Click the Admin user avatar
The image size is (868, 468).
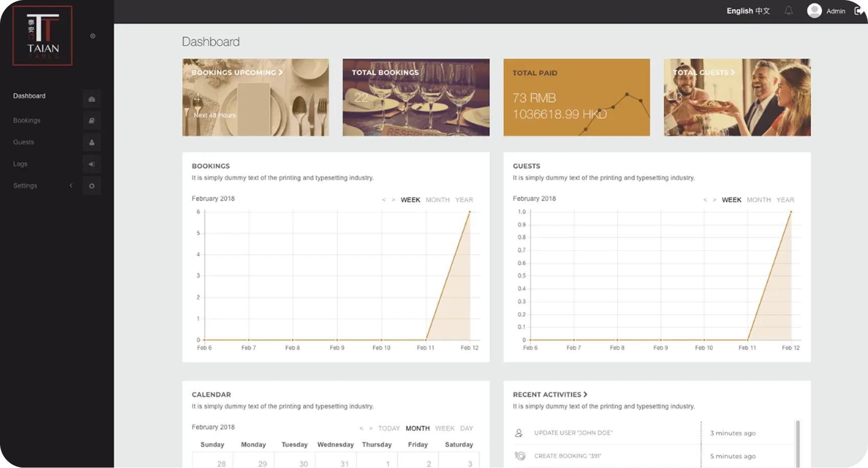tap(814, 11)
